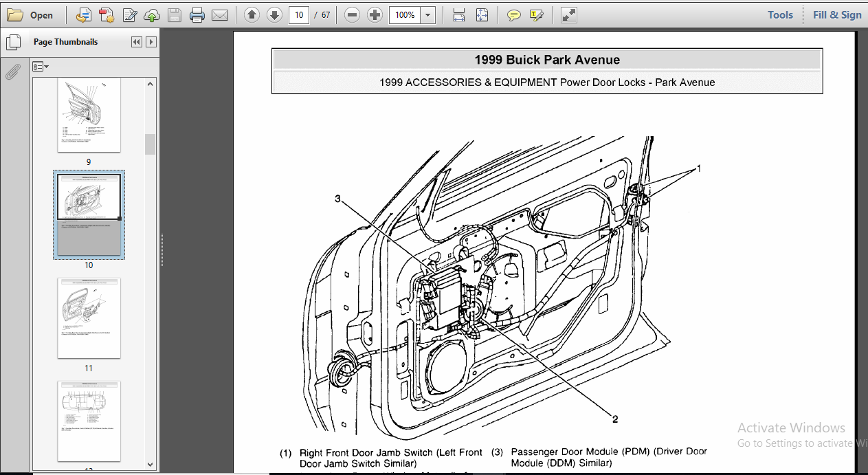The image size is (868, 475).
Task: Click the page number input field
Action: [298, 15]
